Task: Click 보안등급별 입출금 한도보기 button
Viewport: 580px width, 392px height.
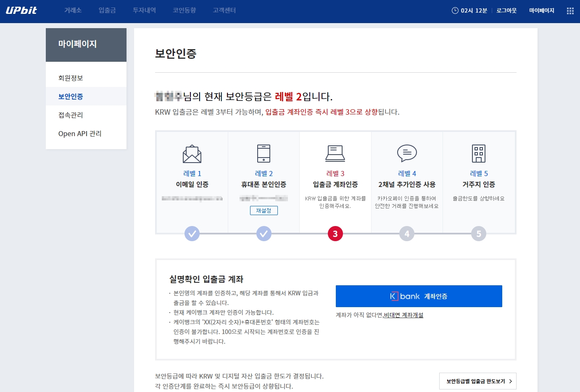Action: point(478,381)
